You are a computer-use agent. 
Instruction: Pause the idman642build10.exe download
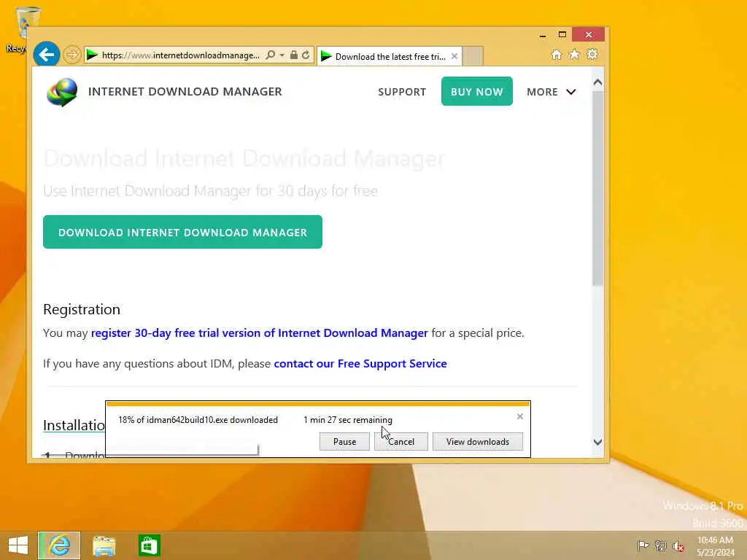pos(344,441)
